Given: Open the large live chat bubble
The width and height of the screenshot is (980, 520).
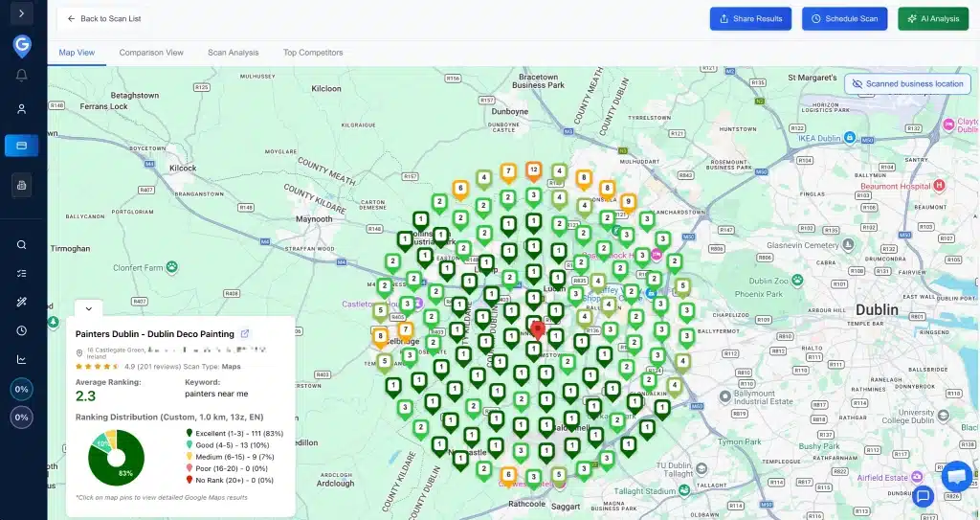Looking at the screenshot, I should click(x=956, y=477).
